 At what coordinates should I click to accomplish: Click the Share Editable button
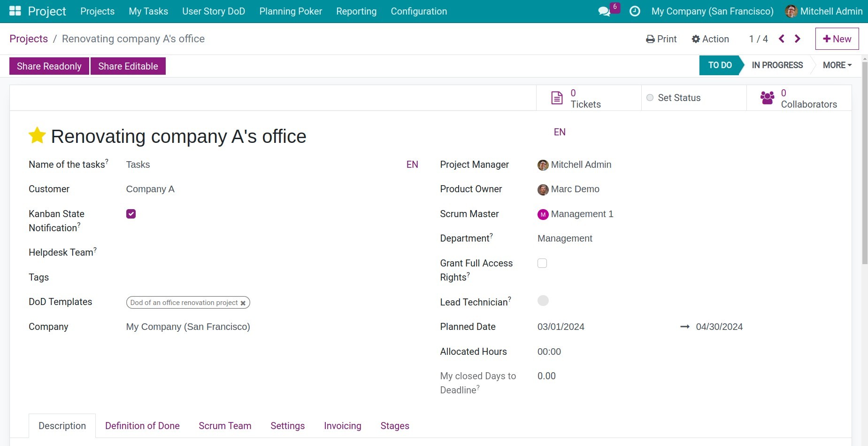pos(128,66)
